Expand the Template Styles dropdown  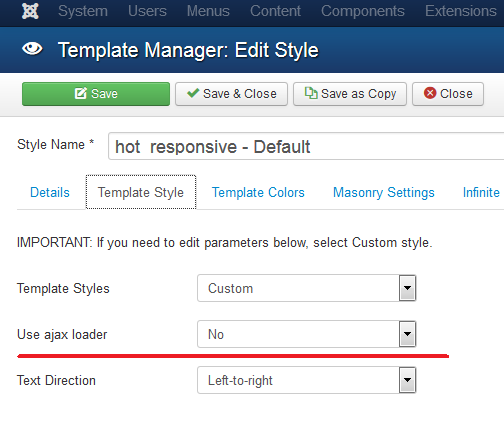click(x=306, y=288)
